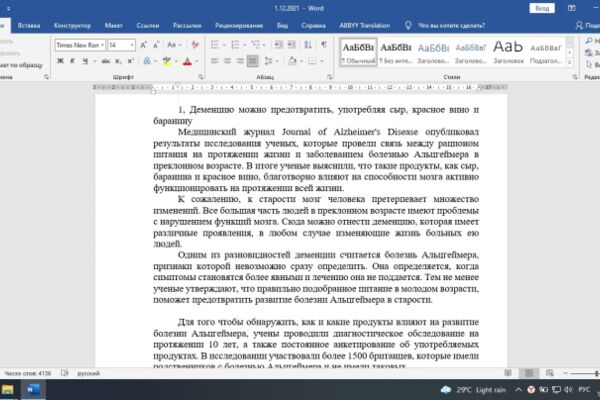Open the ABBYY Translation tab
Image resolution: width=600 pixels, height=400 pixels.
(x=365, y=25)
